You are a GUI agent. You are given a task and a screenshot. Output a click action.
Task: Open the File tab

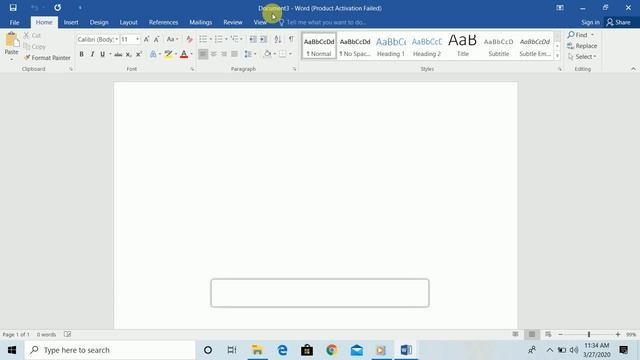point(14,22)
